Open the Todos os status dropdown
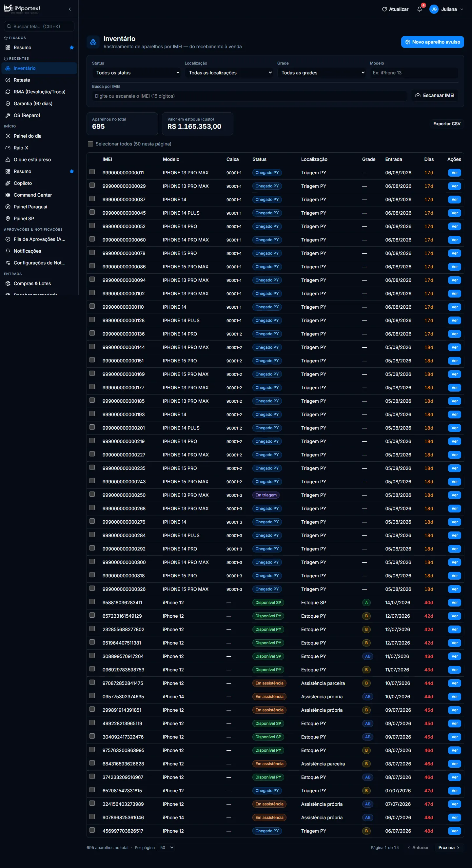This screenshot has width=472, height=868. (x=137, y=73)
